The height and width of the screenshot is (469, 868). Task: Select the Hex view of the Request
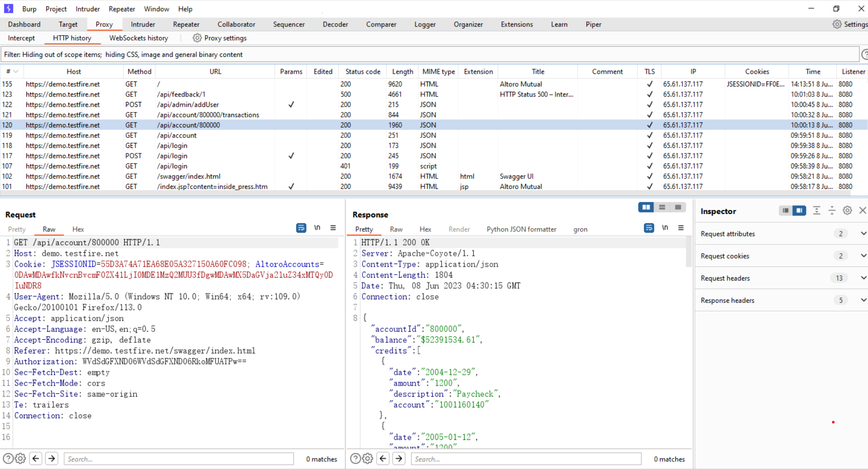click(x=78, y=229)
